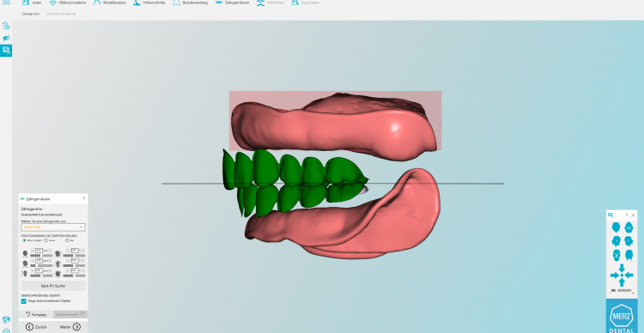Select the last second-molar positioning radio option
Viewport: 644px width, 333px height.
67,240
